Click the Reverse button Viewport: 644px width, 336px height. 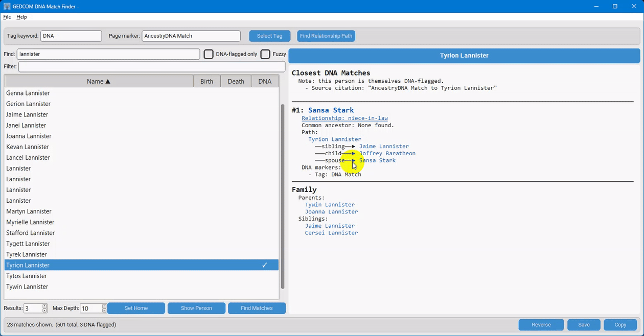541,325
